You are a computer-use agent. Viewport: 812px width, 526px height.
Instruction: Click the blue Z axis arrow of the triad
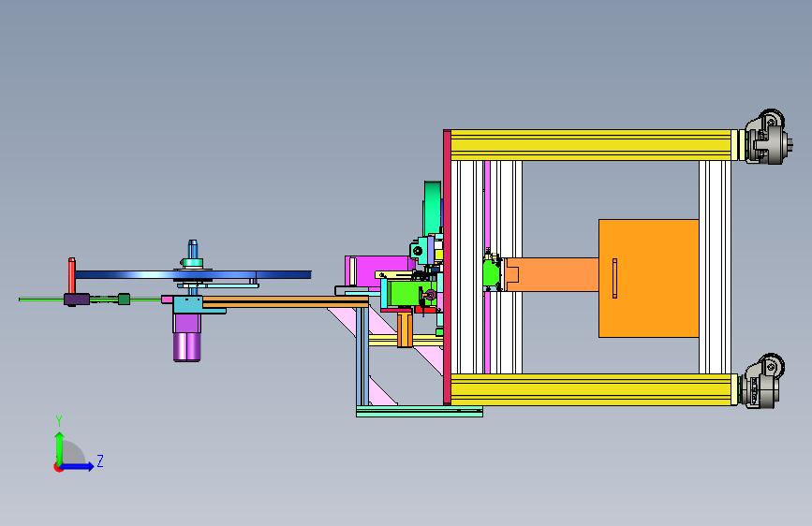78,466
